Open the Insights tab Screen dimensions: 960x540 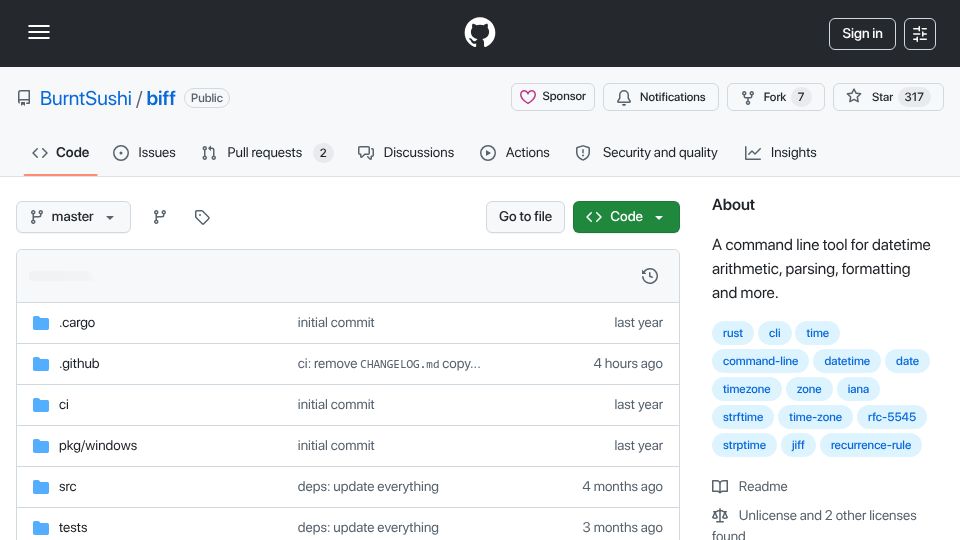click(781, 152)
